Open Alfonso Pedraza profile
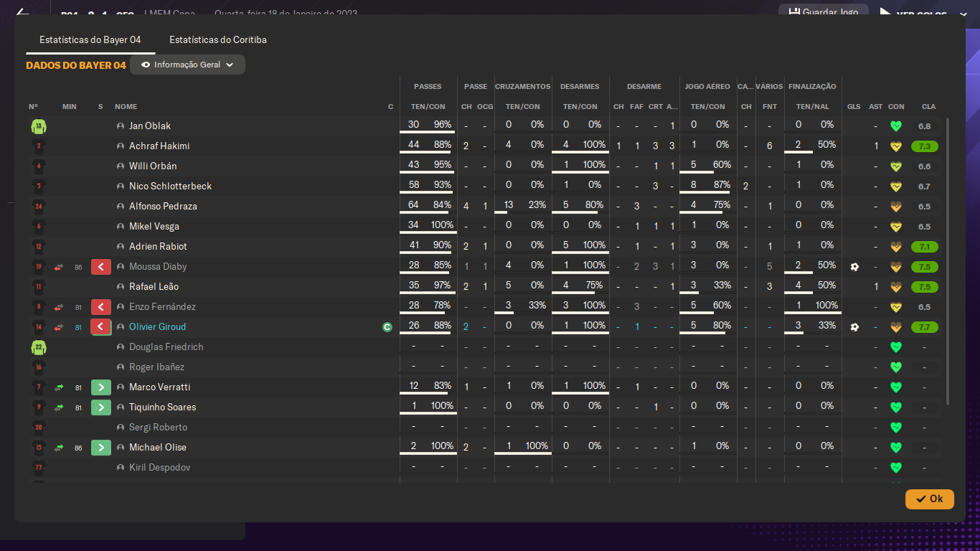980x551 pixels. click(x=163, y=206)
